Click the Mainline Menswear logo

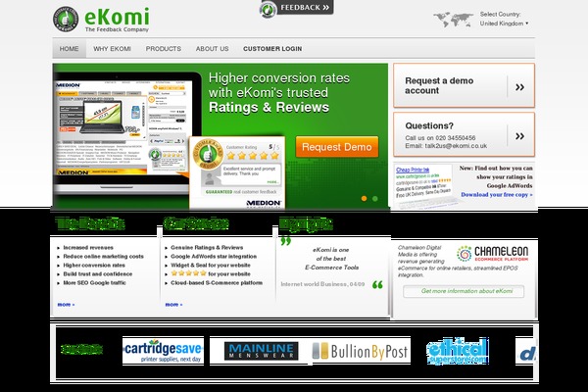pos(261,351)
